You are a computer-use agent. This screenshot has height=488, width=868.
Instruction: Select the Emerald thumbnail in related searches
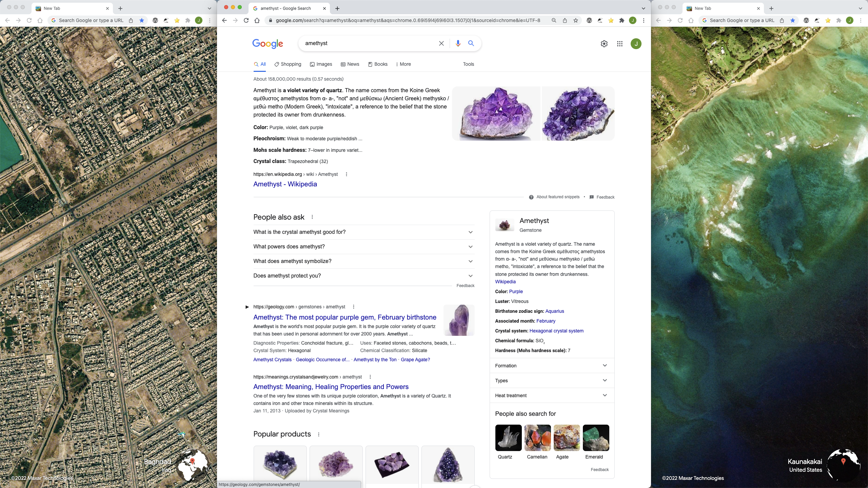tap(596, 438)
